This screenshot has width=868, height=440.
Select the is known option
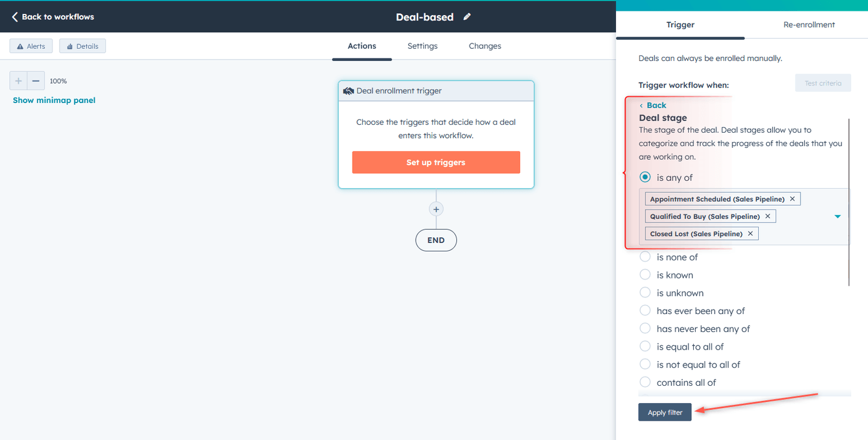pos(645,274)
